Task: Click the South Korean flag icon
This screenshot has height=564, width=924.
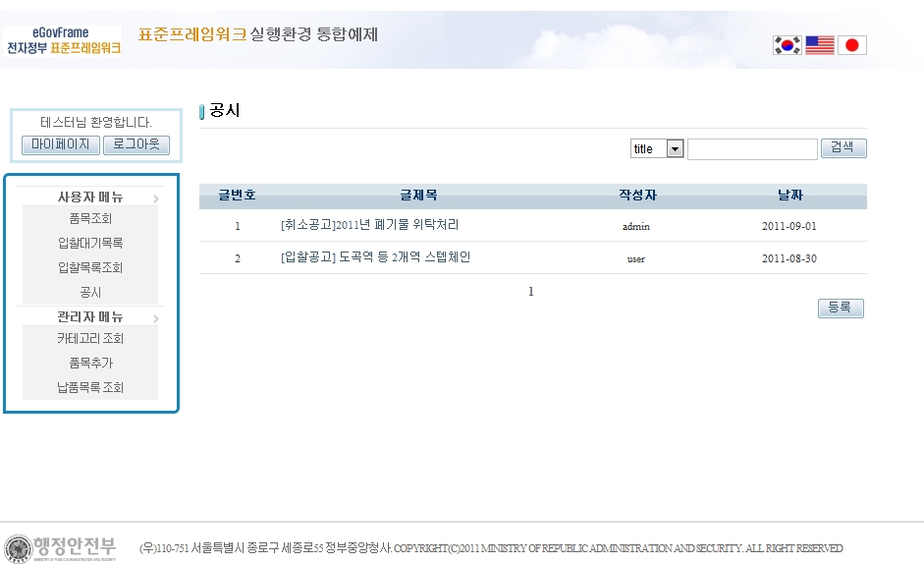Action: [x=788, y=45]
